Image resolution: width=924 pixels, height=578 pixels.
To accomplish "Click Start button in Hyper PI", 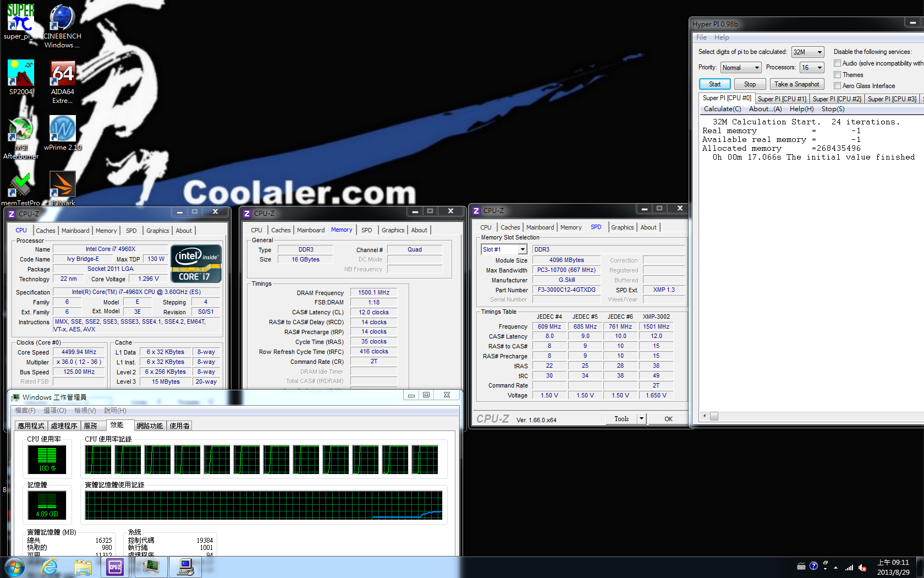I will pyautogui.click(x=714, y=84).
